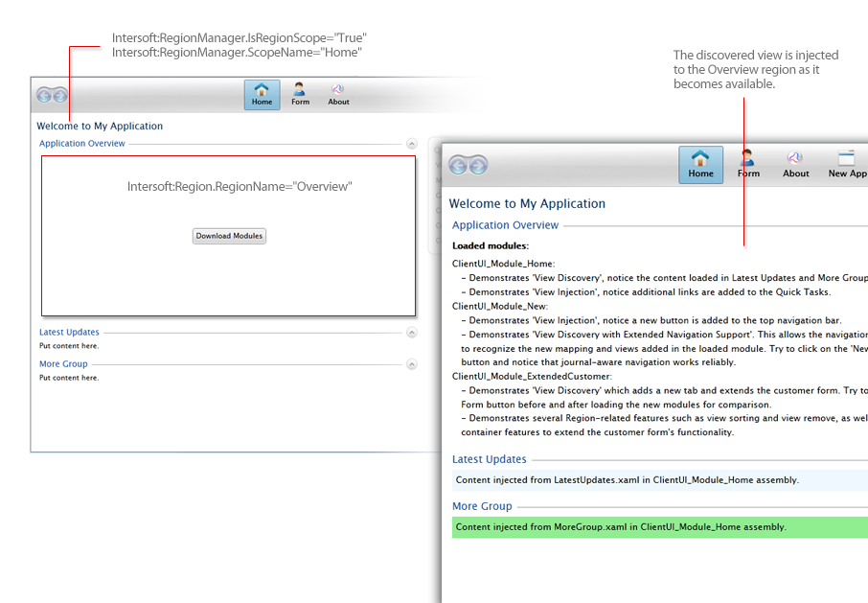Click the 'Loaded modules:' heading
Screen dimensions: 868x603
491,245
